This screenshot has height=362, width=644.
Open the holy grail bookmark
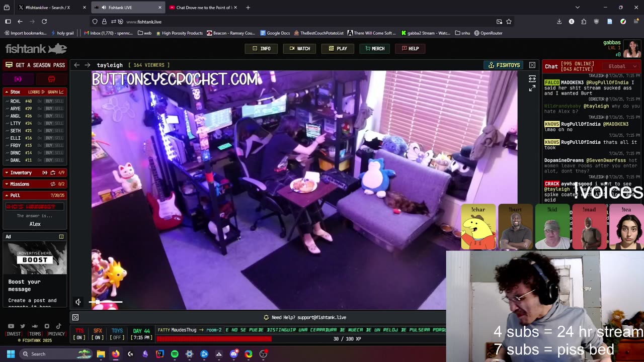click(62, 33)
